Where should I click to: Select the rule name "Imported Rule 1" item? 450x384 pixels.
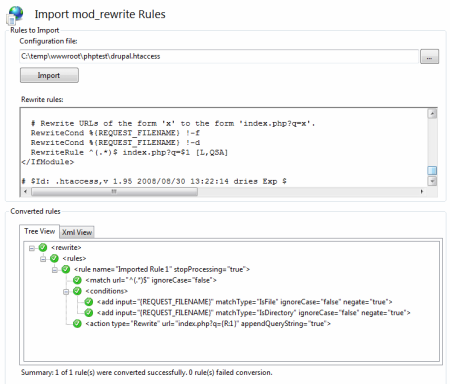pos(162,269)
